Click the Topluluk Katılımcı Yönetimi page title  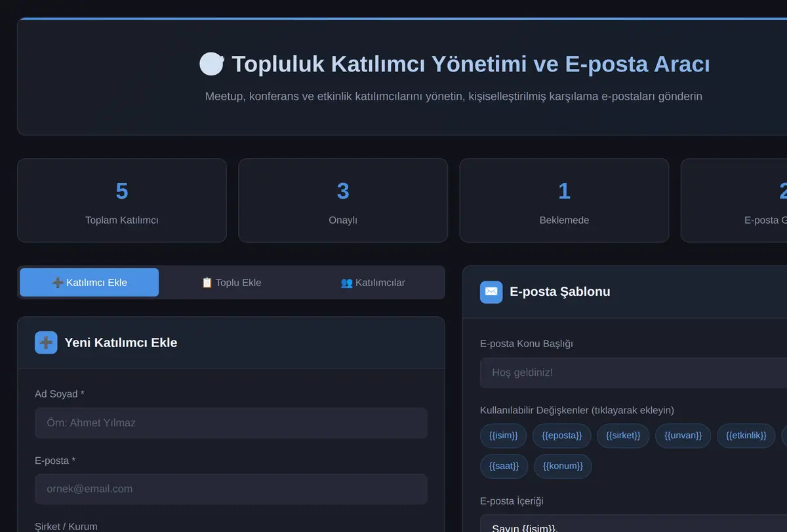pos(470,64)
